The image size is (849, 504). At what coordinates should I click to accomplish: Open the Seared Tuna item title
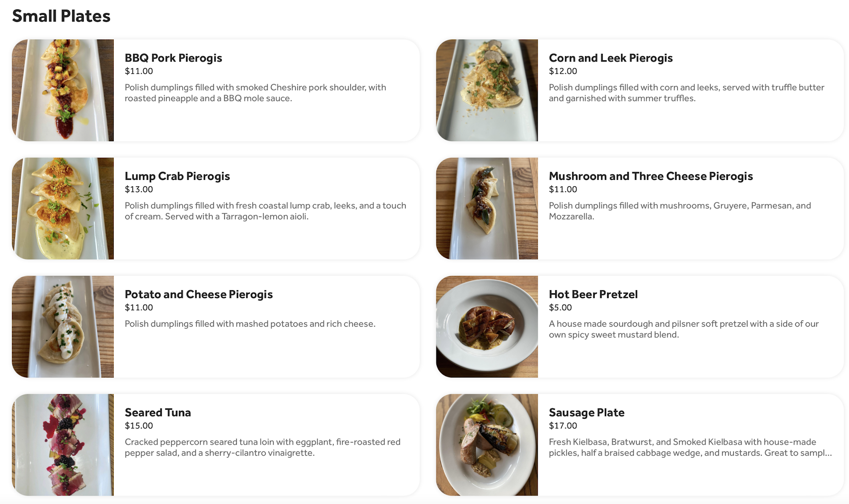[x=157, y=412]
